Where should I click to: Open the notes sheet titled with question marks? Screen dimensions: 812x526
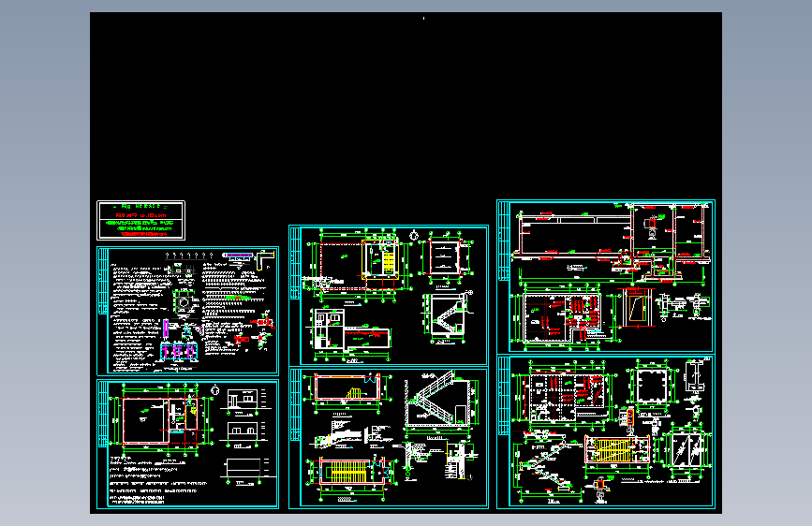[x=188, y=311]
